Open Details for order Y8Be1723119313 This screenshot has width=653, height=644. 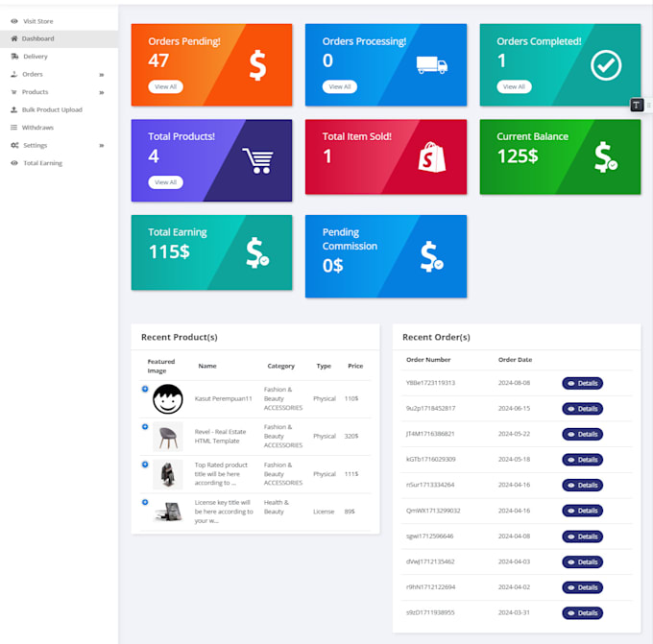click(583, 383)
